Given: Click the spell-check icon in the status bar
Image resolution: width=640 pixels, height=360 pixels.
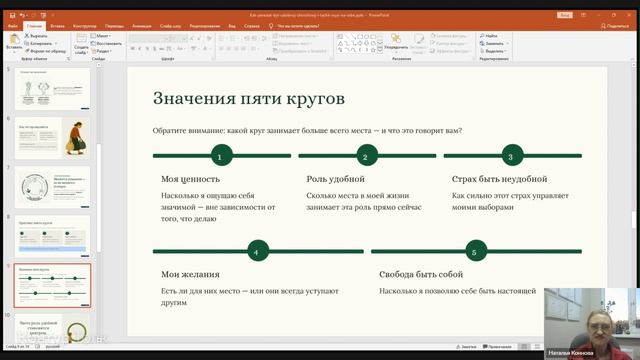Looking at the screenshot, I should [x=38, y=347].
